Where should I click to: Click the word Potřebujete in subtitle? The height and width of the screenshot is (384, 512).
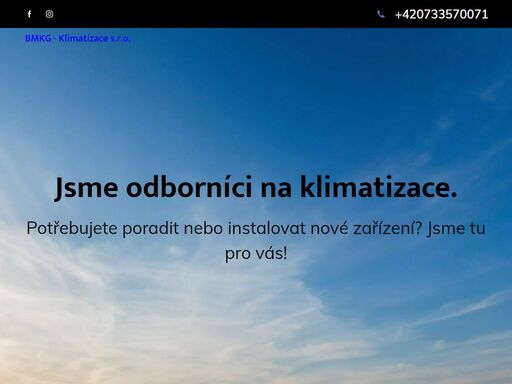[x=72, y=229]
